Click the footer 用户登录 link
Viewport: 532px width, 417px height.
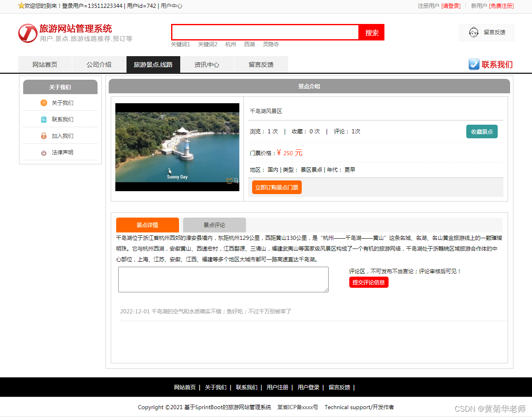[309, 387]
